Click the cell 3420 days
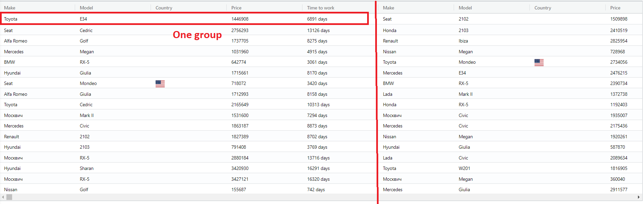Image resolution: width=644 pixels, height=204 pixels. click(317, 83)
